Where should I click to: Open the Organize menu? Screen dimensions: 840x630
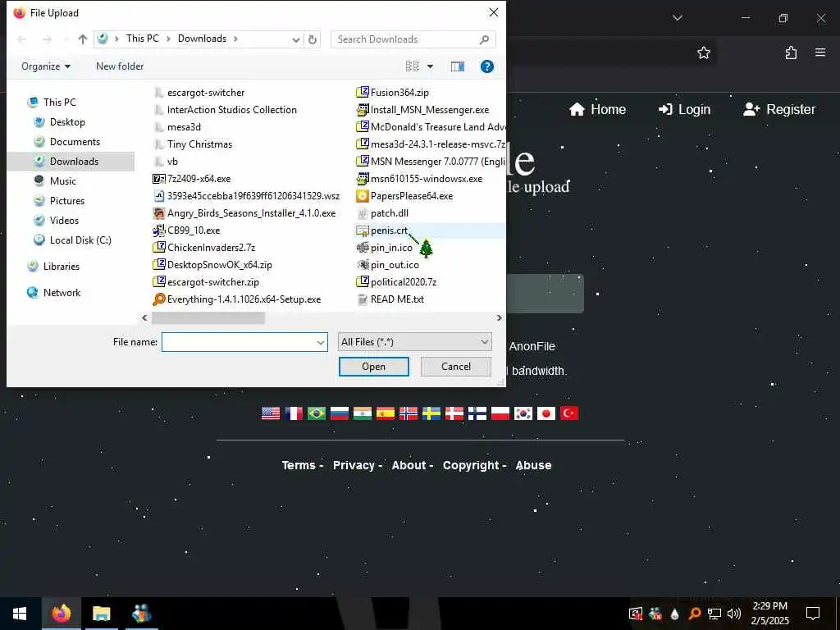pos(46,66)
